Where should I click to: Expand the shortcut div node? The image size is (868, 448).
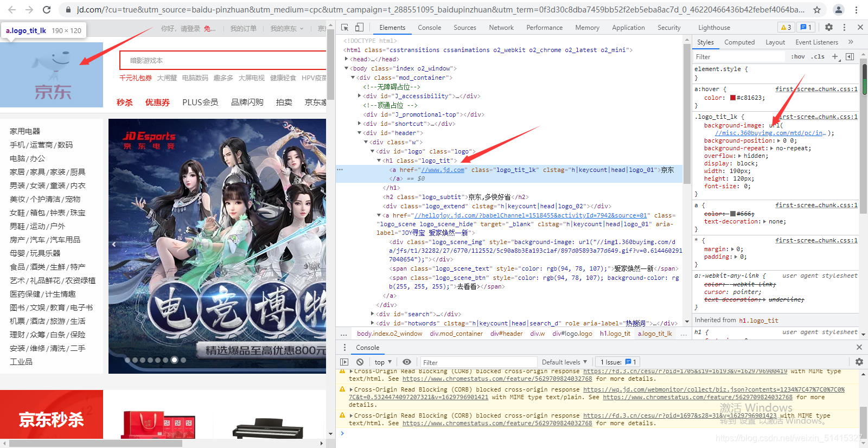359,124
